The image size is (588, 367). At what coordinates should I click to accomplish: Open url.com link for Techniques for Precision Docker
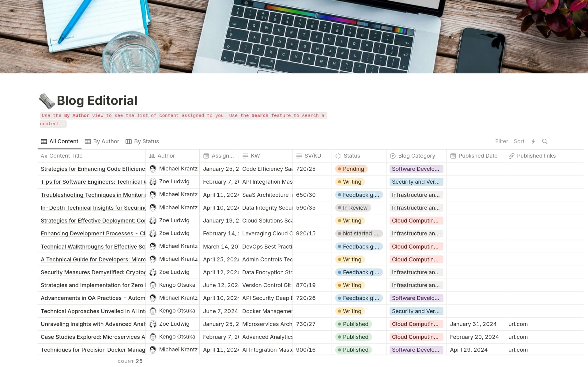(518, 350)
